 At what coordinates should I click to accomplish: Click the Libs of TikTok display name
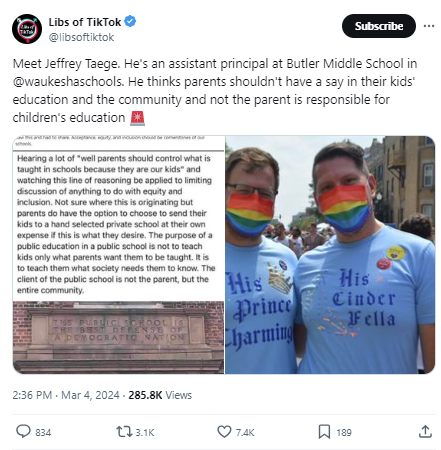pyautogui.click(x=85, y=22)
